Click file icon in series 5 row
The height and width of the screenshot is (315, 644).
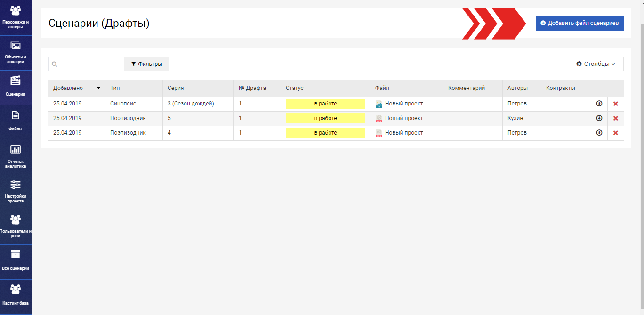tap(378, 119)
